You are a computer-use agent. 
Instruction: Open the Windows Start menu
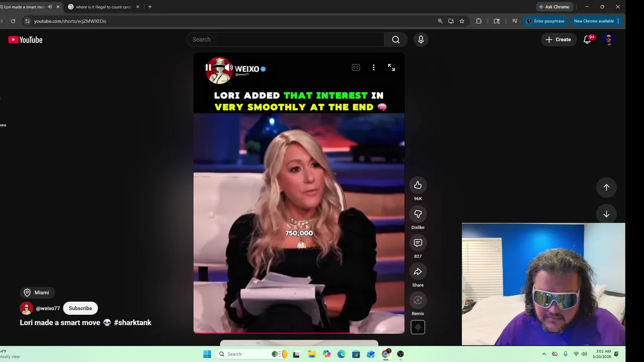(x=207, y=354)
